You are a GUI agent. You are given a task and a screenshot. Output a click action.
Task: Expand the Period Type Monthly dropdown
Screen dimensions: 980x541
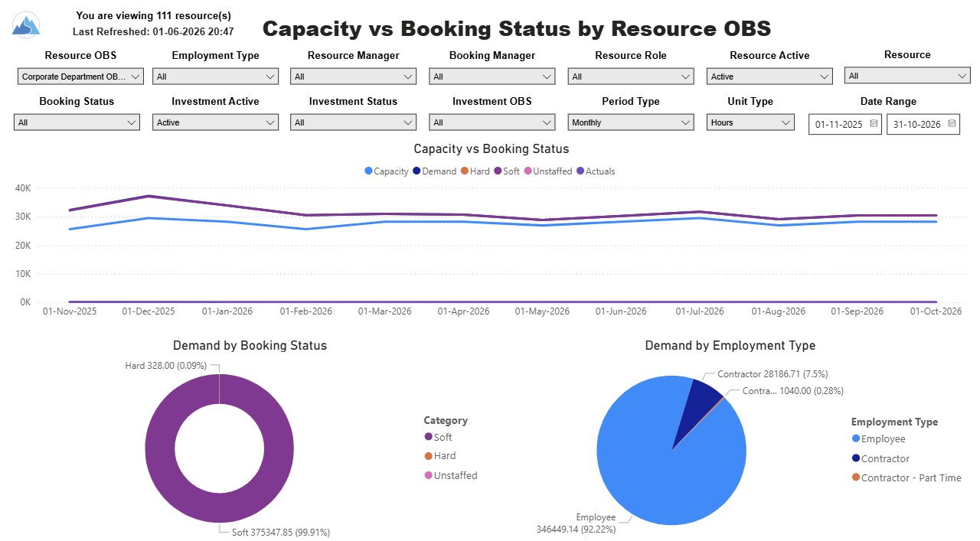(x=631, y=122)
